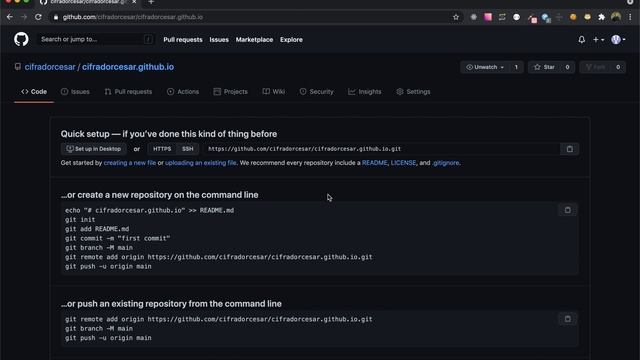Switch to the Projects tab
The image size is (640, 360).
click(x=231, y=92)
